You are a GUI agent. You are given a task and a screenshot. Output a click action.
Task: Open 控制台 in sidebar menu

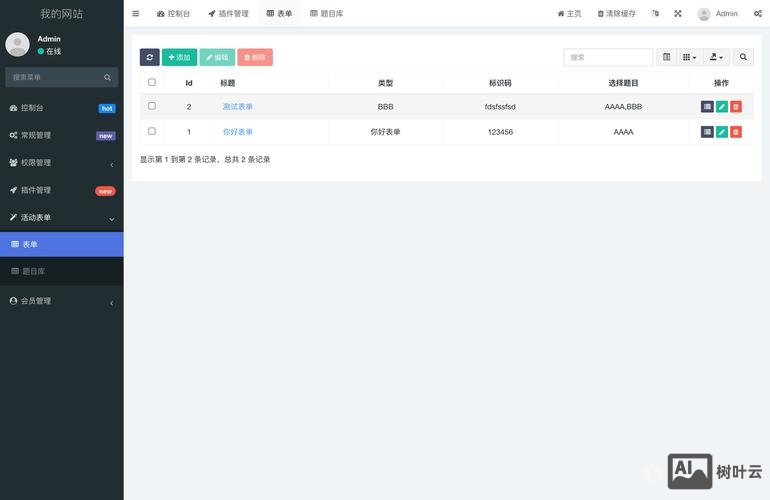click(x=62, y=108)
